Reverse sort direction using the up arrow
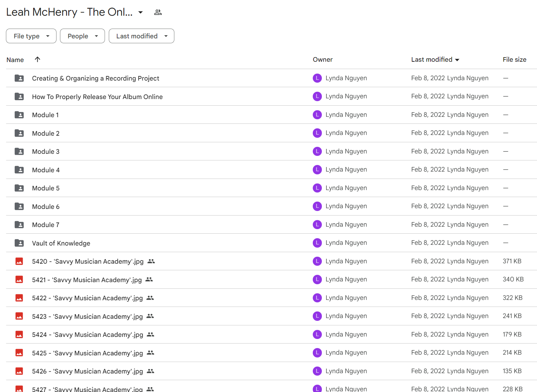The height and width of the screenshot is (392, 537). 37,59
